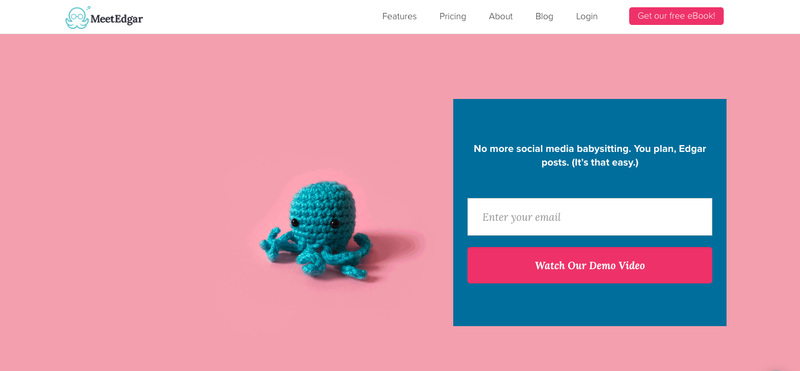This screenshot has width=800, height=371.
Task: Open the Login page
Action: 587,16
